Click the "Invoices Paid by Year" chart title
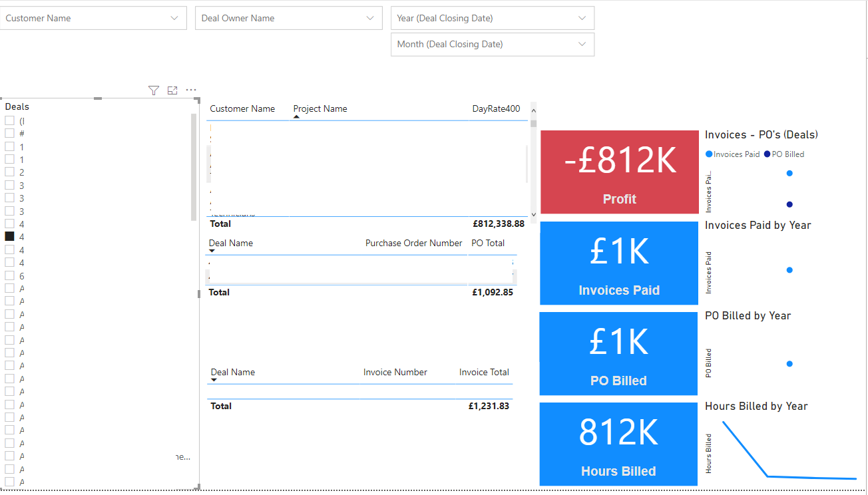Image resolution: width=868 pixels, height=495 pixels. tap(758, 225)
